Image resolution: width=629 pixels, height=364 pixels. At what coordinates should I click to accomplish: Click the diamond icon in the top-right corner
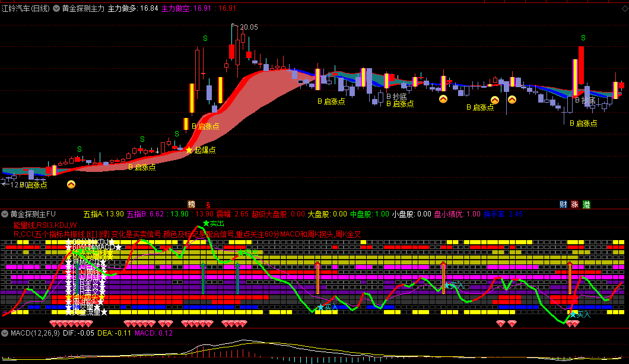[x=625, y=8]
